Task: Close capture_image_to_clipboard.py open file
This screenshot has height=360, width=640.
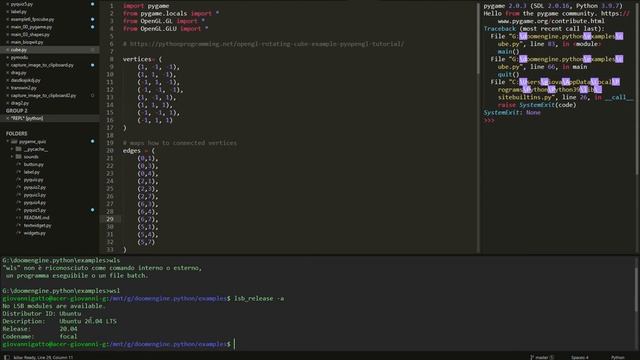Action: pos(7,65)
